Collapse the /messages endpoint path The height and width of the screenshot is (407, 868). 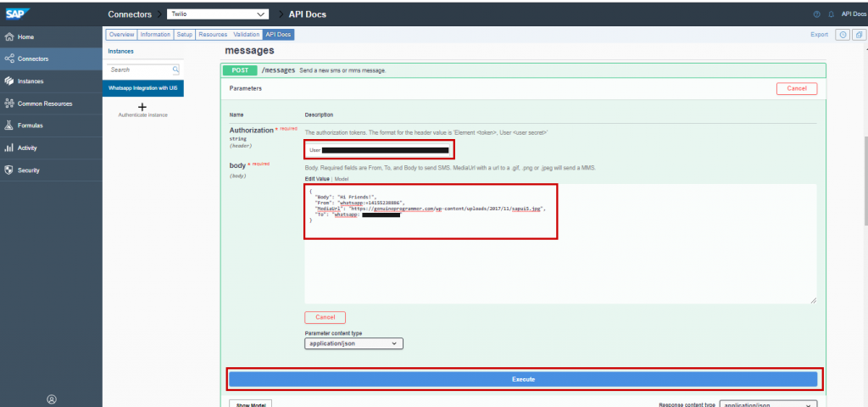(278, 71)
